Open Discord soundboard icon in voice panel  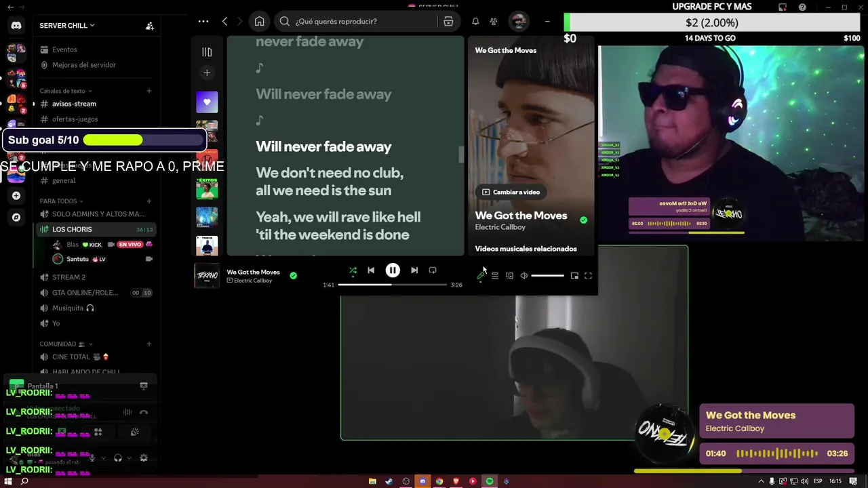coord(134,432)
